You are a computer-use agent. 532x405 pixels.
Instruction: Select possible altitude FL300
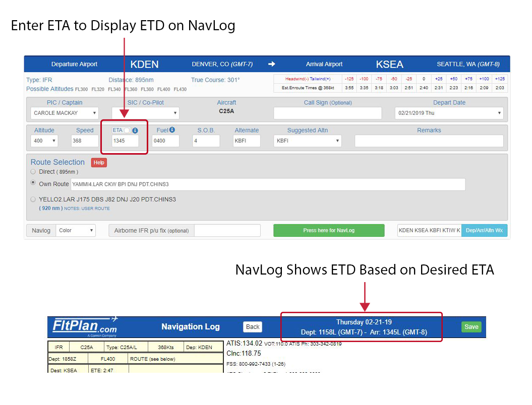pos(81,90)
